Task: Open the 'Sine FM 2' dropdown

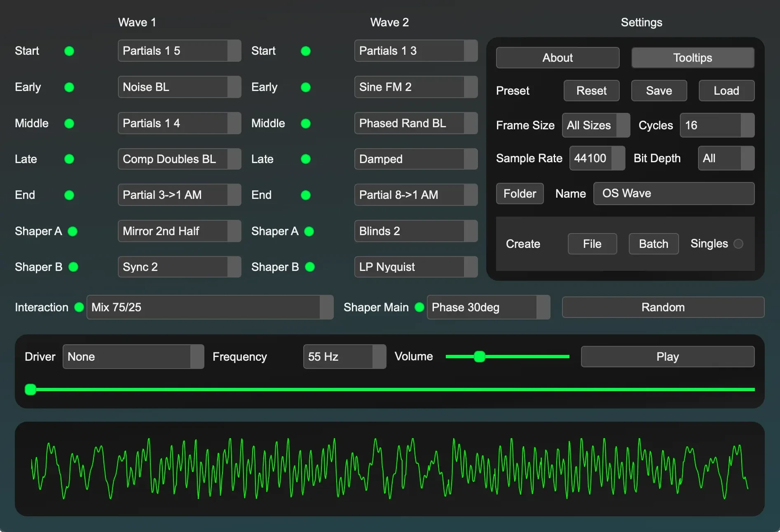Action: (416, 87)
